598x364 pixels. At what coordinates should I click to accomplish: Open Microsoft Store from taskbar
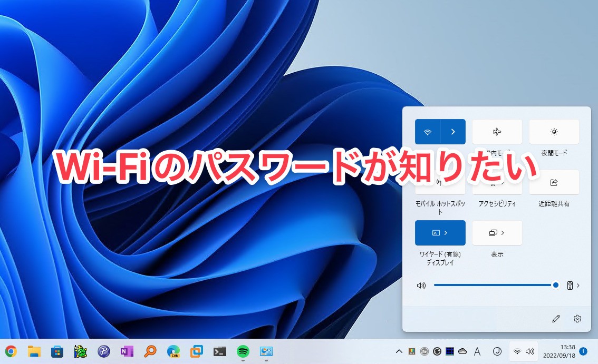[57, 351]
